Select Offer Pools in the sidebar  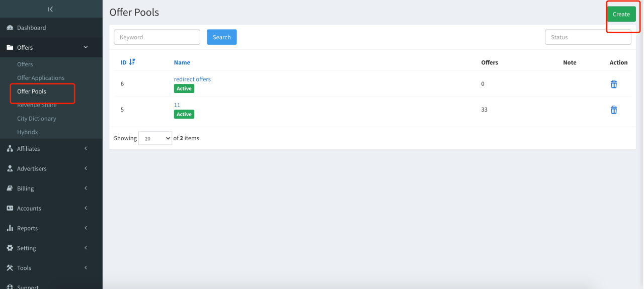click(x=32, y=91)
